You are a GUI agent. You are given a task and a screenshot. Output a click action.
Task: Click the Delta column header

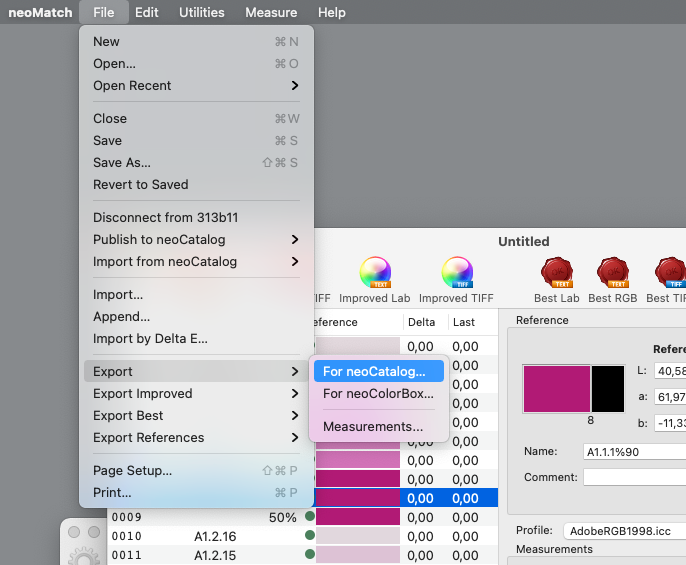(x=421, y=322)
